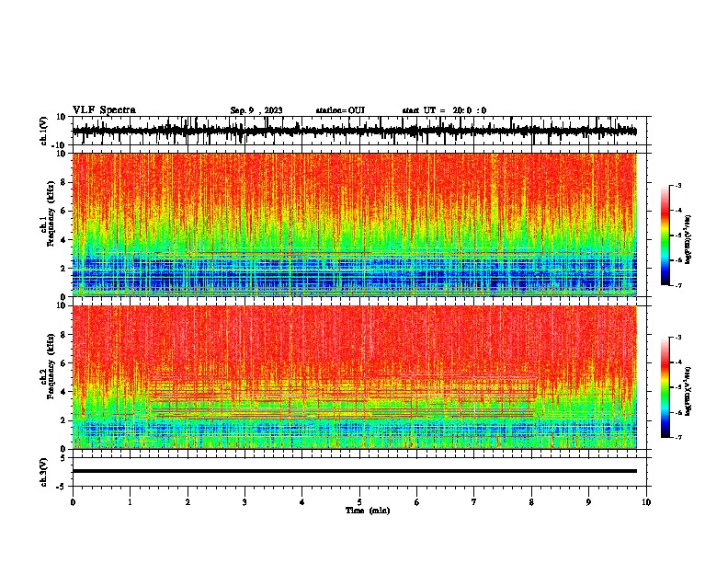
Task: Click time axis tick label "1"
Action: (130, 502)
